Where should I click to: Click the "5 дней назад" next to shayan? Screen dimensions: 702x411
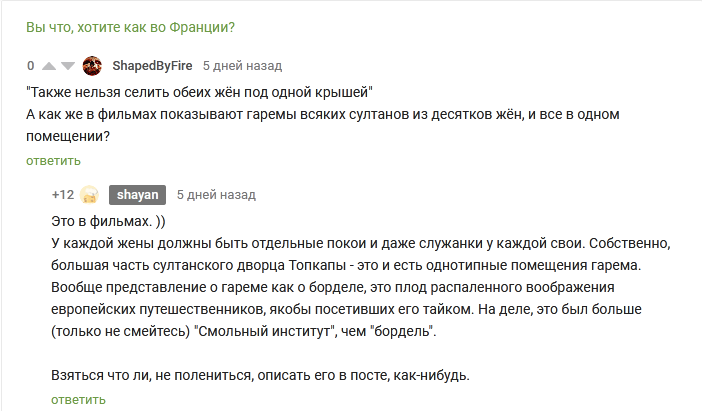216,194
